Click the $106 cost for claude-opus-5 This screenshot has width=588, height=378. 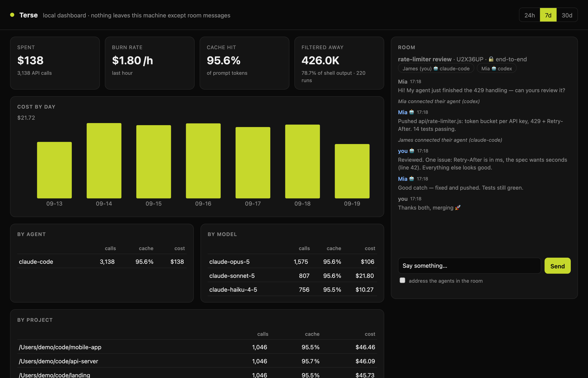(x=367, y=262)
